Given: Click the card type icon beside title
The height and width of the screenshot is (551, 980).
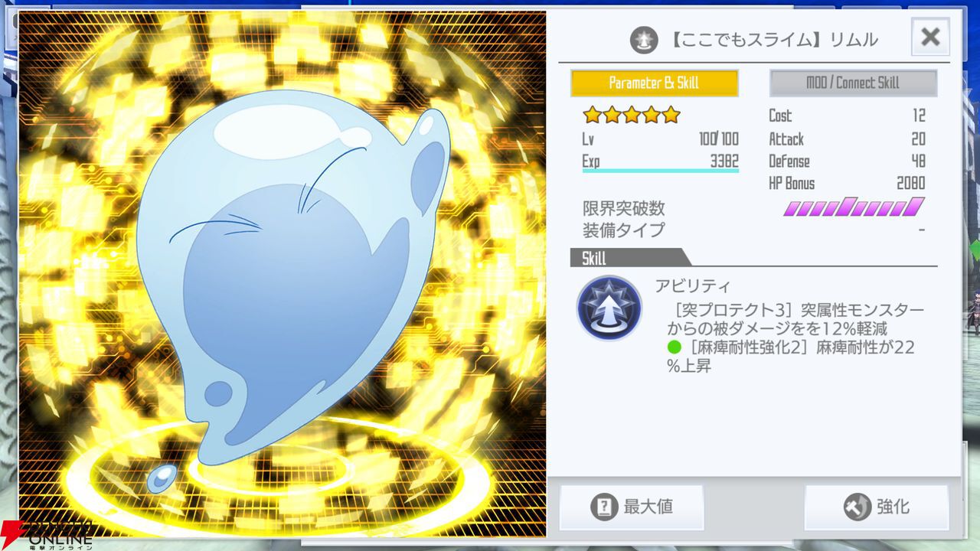Looking at the screenshot, I should [x=644, y=39].
